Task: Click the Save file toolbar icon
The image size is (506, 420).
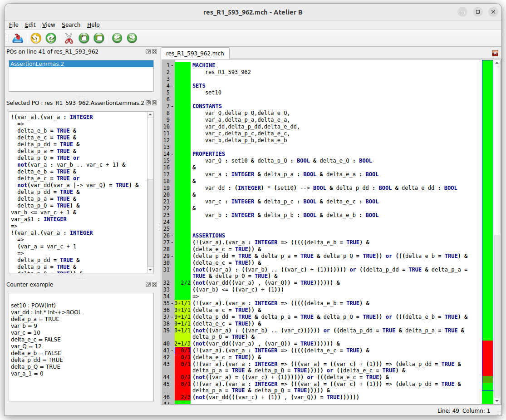Action: tap(18, 38)
